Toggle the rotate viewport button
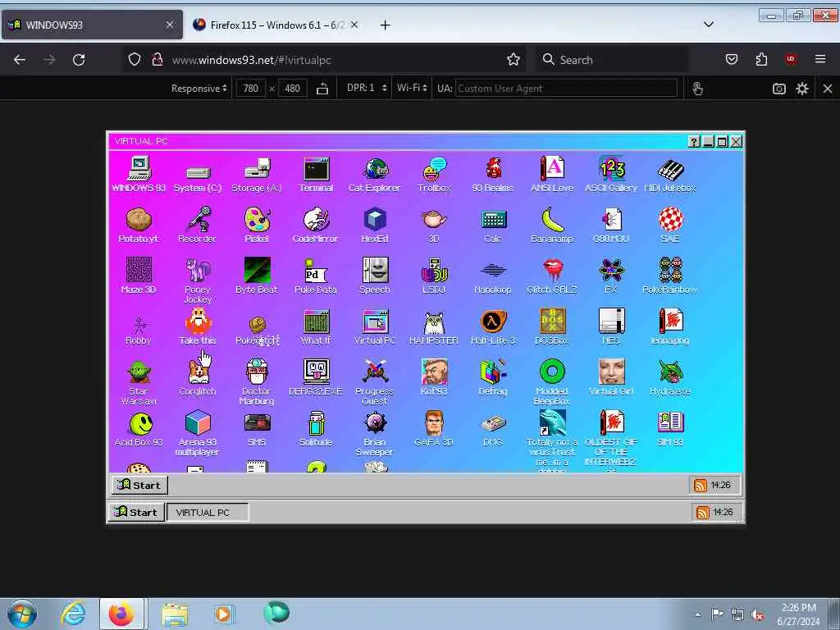Image resolution: width=840 pixels, height=630 pixels. click(322, 89)
